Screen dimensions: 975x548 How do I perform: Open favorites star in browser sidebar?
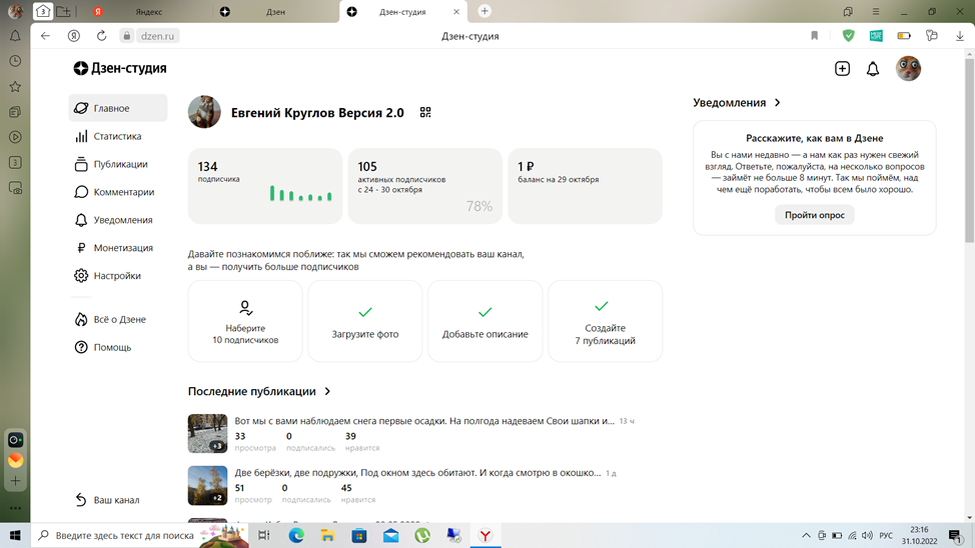15,86
